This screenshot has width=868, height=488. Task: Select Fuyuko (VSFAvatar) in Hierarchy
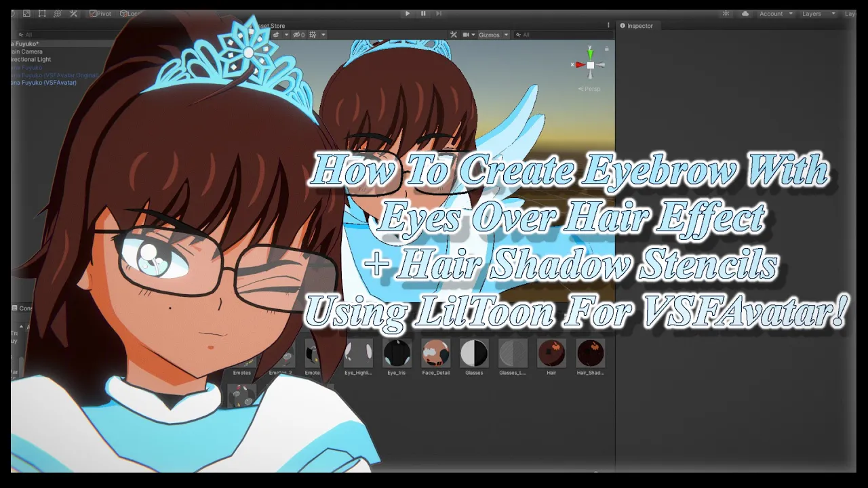(43, 83)
